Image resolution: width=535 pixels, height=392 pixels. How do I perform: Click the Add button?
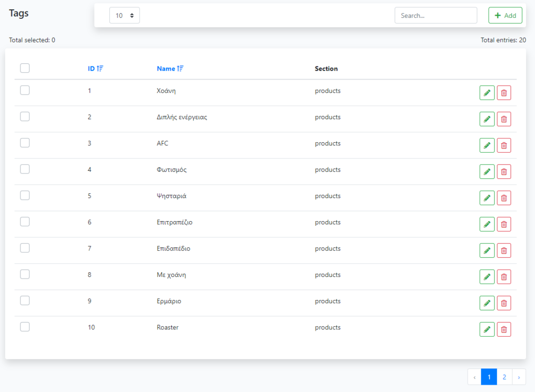(x=505, y=16)
